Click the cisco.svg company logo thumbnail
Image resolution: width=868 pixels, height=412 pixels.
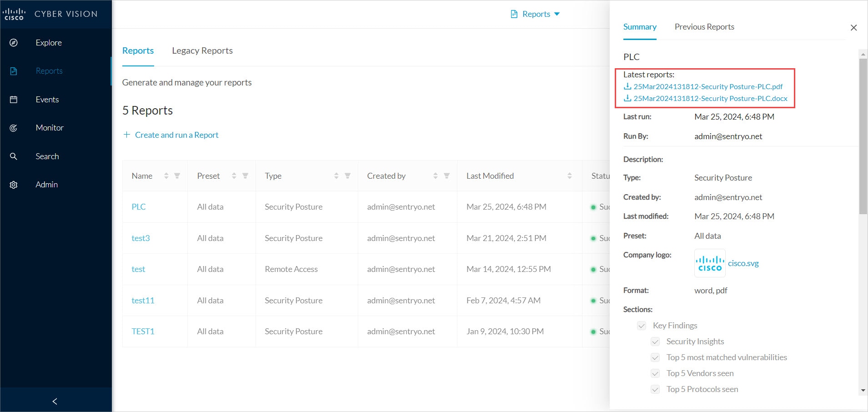click(710, 263)
